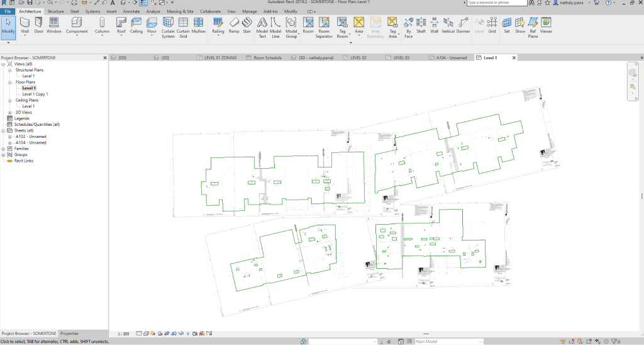644x345 pixels.
Task: Choose the Stair tool
Action: 247,25
